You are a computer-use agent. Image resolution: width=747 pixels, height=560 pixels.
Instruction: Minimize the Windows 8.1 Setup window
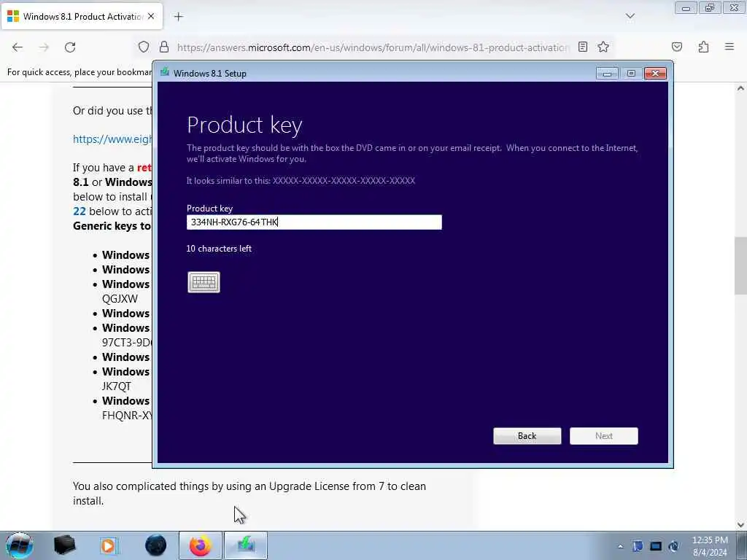tap(607, 74)
